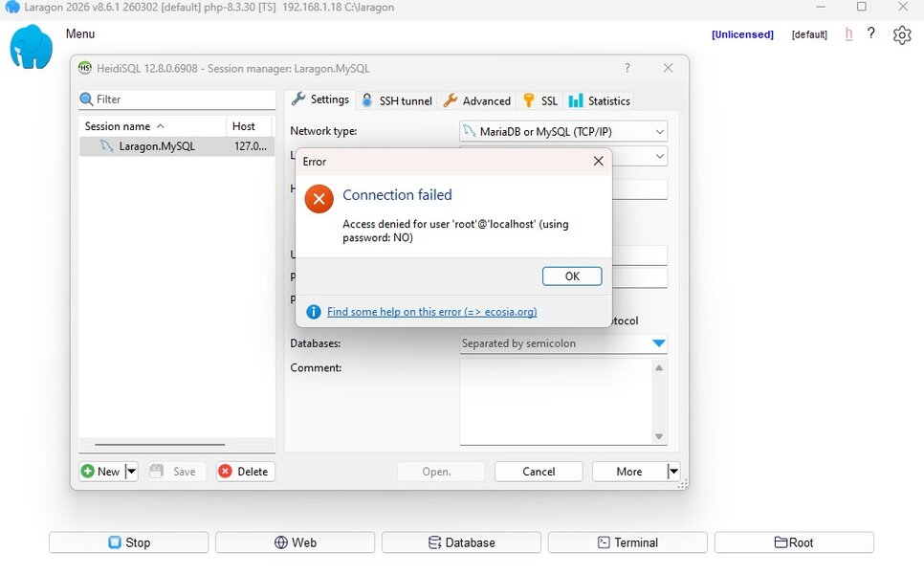Screen dimensions: 924x574
Task: Click the Database button at the bottom
Action: point(461,541)
